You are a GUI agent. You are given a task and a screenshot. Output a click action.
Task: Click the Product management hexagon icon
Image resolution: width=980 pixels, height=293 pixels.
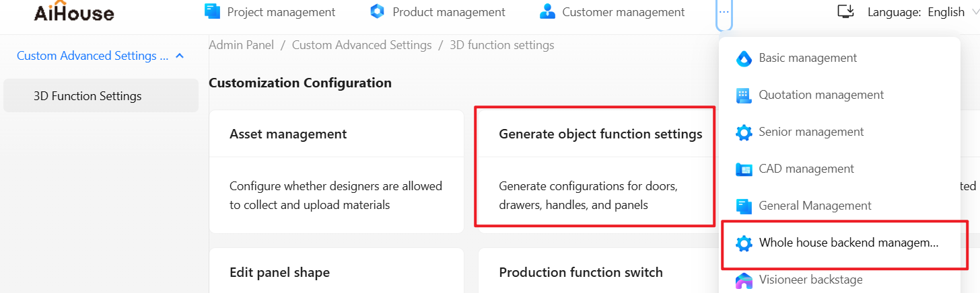(378, 11)
